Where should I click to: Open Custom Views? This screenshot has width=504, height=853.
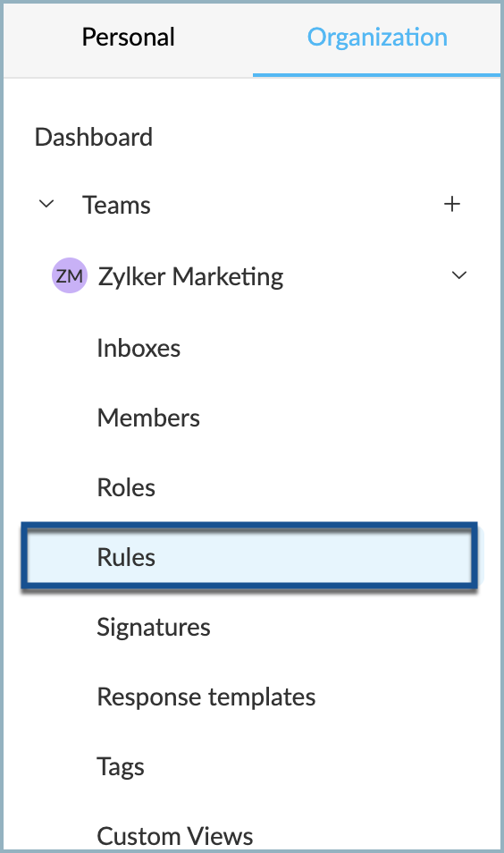pos(175,836)
